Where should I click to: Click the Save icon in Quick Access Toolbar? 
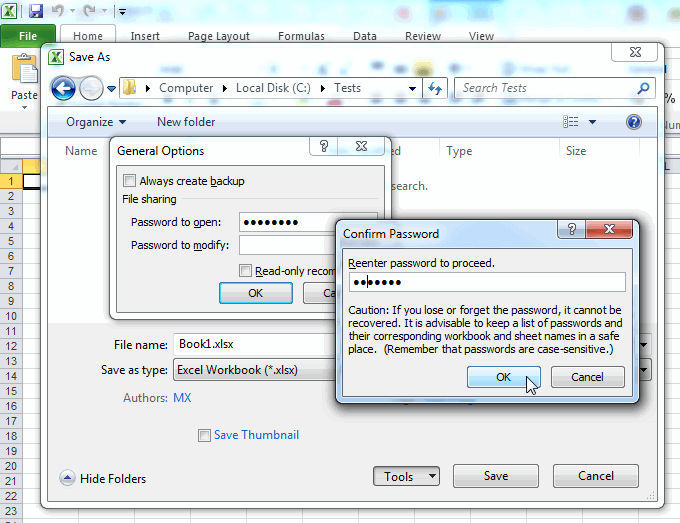(x=36, y=11)
